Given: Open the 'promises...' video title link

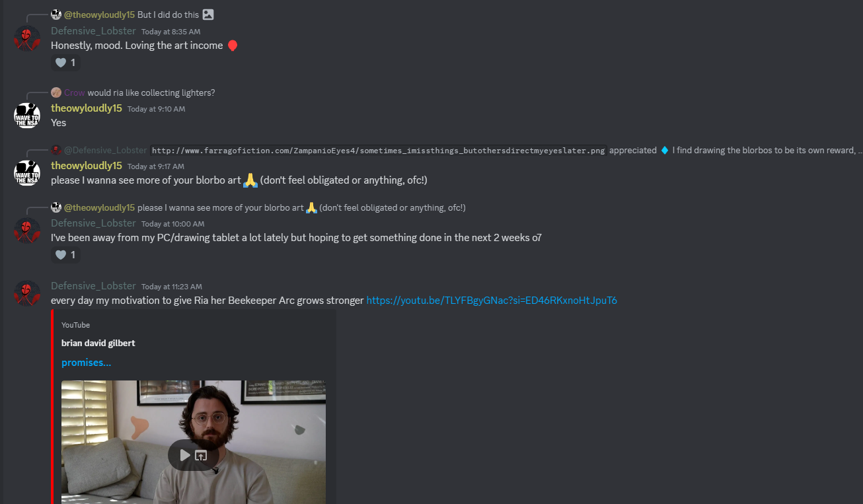Looking at the screenshot, I should coord(86,363).
